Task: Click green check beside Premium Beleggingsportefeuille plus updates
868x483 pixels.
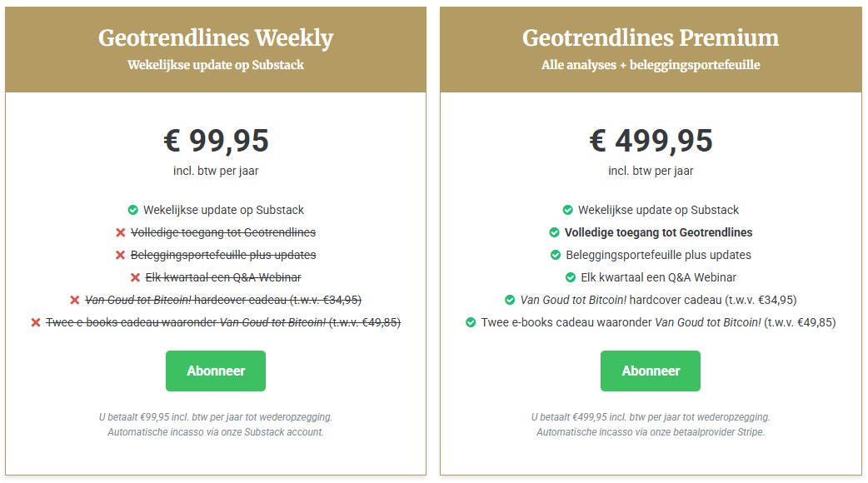Action: pos(556,255)
